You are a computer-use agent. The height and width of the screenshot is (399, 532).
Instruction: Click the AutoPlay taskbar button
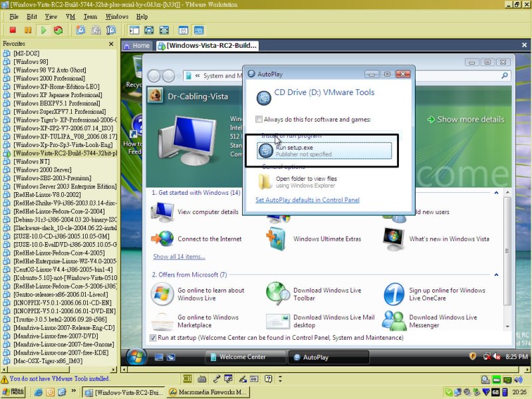point(329,357)
